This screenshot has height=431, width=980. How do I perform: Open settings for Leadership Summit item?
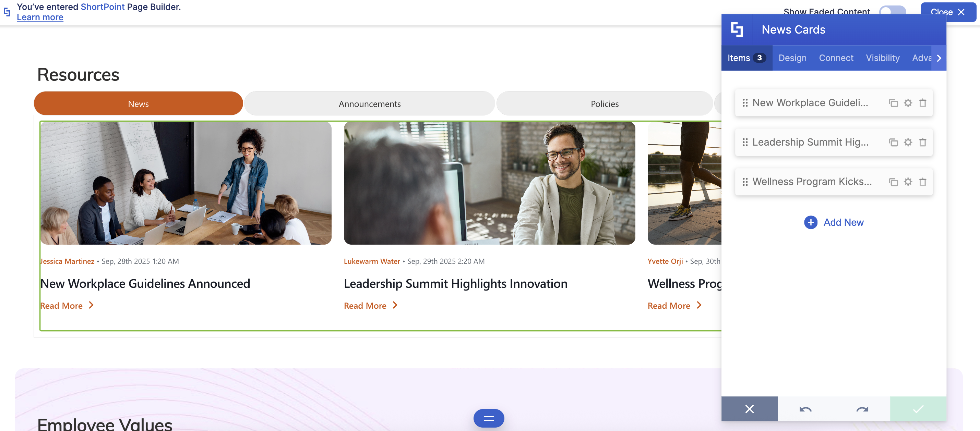[x=908, y=143]
